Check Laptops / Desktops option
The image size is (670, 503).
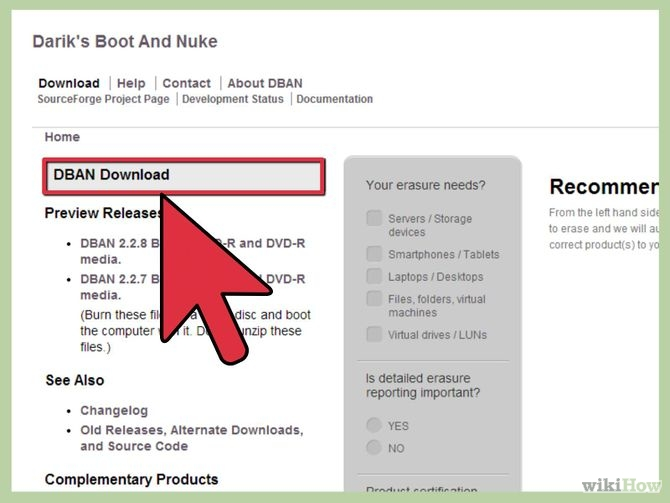374,276
